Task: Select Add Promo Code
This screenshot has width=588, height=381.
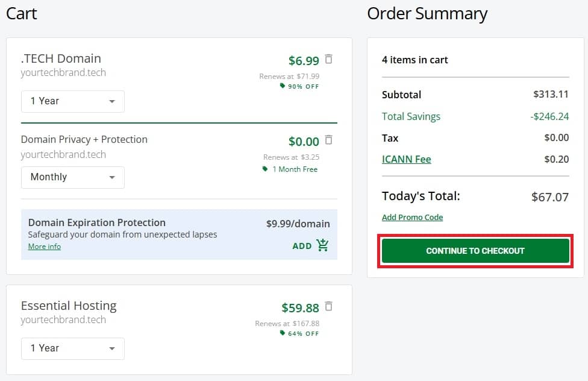Action: (x=412, y=217)
